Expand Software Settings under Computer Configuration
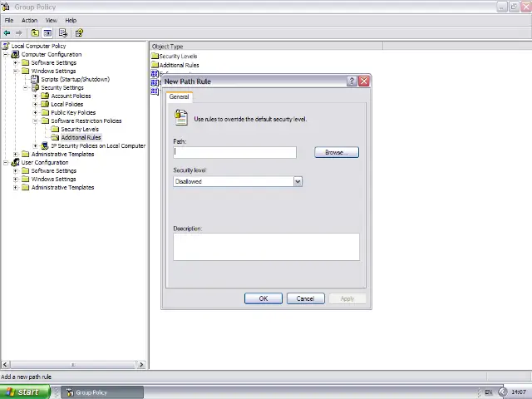 [16, 63]
